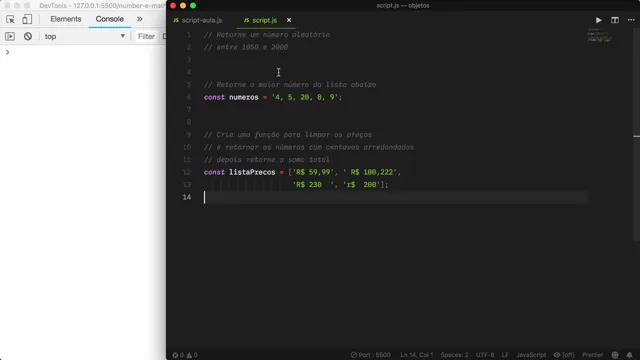Switch to the script-aula.js tab
This screenshot has height=360, width=640.
(x=198, y=20)
